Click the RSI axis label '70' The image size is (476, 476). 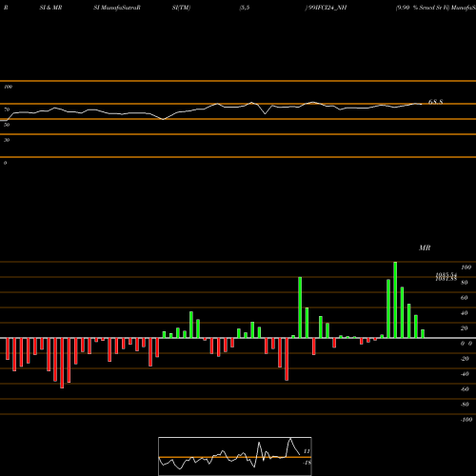tap(7, 109)
